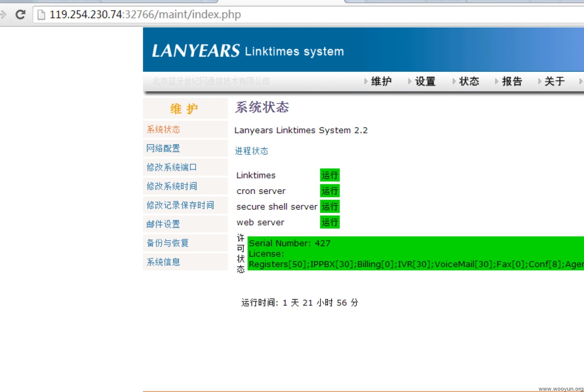Click the 系统状态 page heading
This screenshot has height=392, width=584.
(262, 107)
